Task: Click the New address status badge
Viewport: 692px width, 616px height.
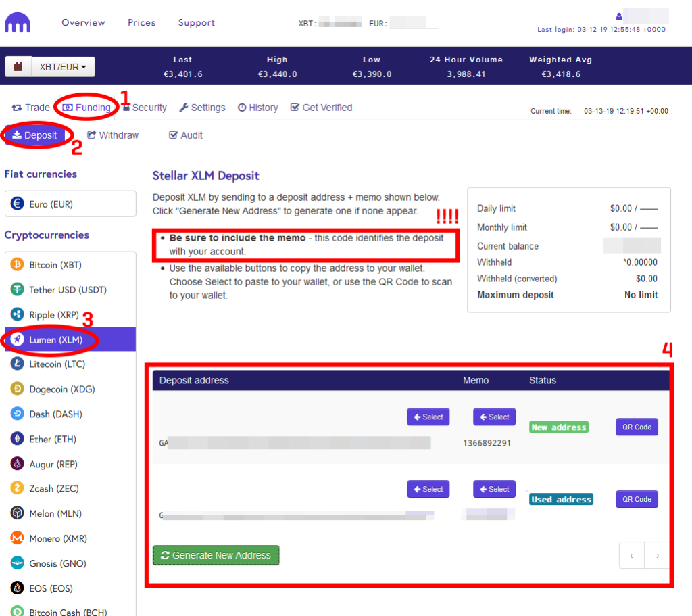Action: pos(559,427)
